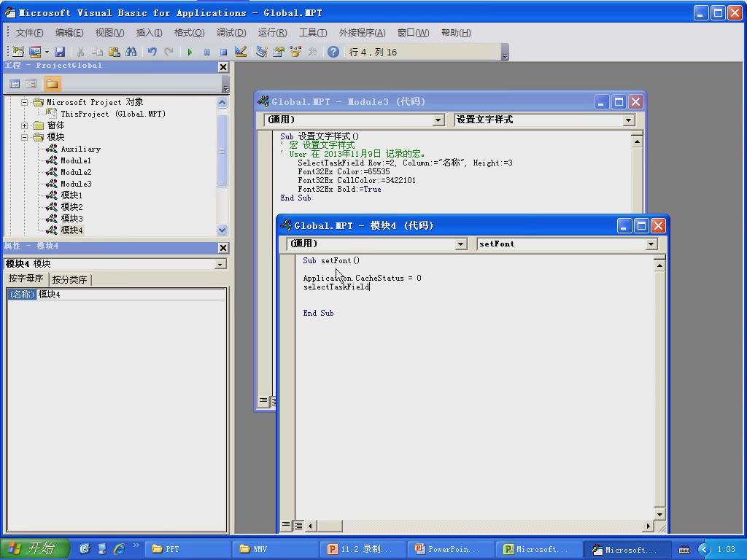Click the Paste clipboard toolbar icon
747x560 pixels.
coord(114,52)
